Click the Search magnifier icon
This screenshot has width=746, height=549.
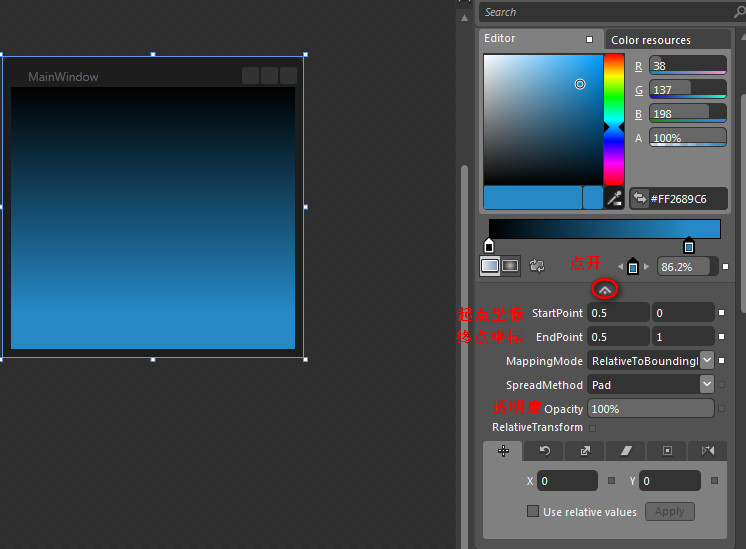click(x=739, y=12)
